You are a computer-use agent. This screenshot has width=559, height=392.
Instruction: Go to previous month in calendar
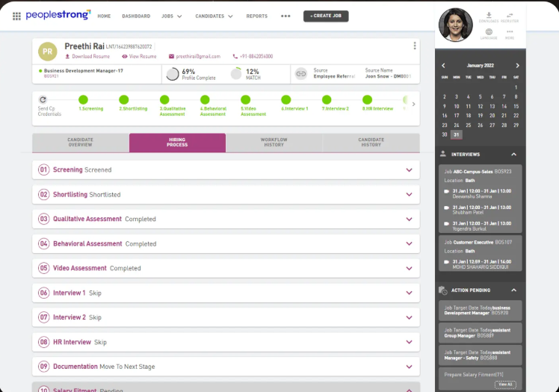443,66
